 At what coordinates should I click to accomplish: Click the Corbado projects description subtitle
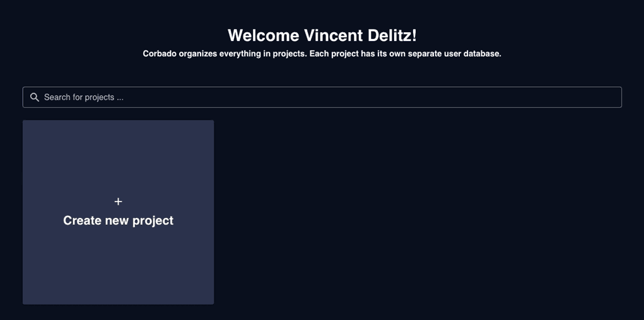click(x=322, y=54)
